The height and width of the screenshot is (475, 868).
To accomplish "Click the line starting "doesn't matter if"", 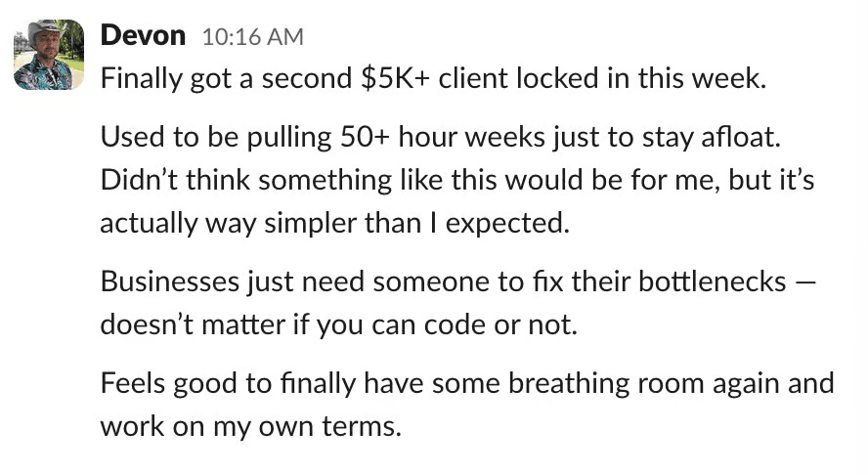I will click(x=339, y=324).
